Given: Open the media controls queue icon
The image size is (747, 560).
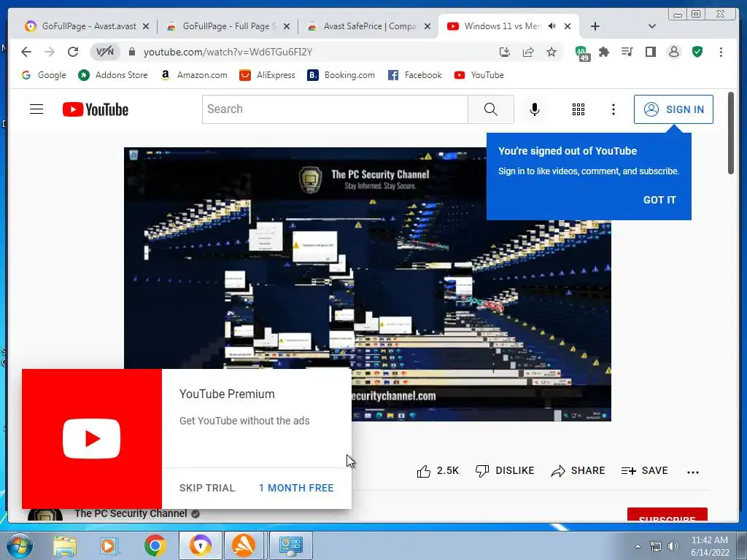Looking at the screenshot, I should pos(627,52).
